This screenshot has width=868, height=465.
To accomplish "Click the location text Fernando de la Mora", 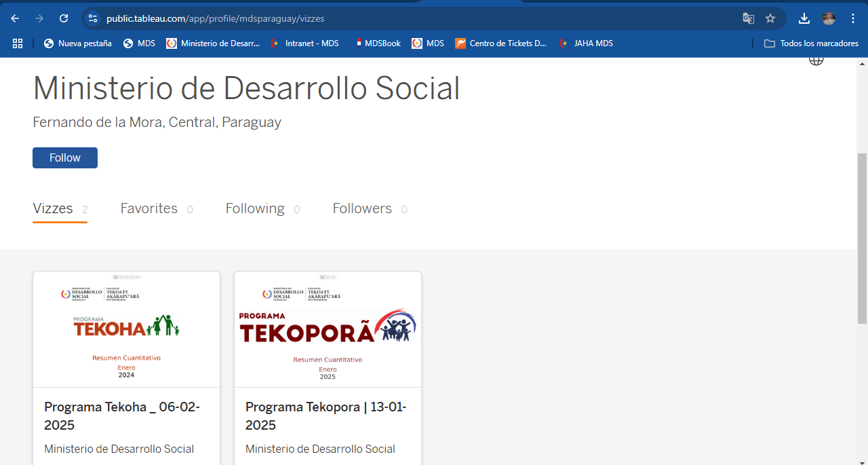I will (x=157, y=122).
